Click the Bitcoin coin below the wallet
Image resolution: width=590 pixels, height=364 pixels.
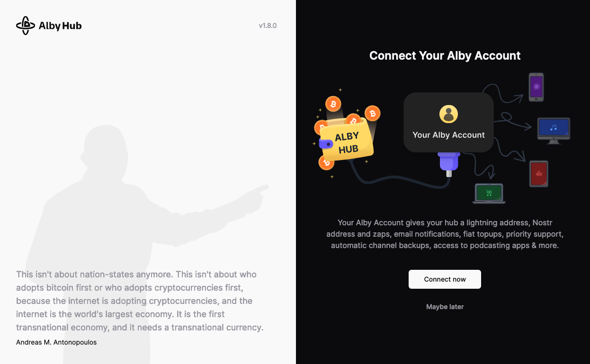[x=326, y=162]
